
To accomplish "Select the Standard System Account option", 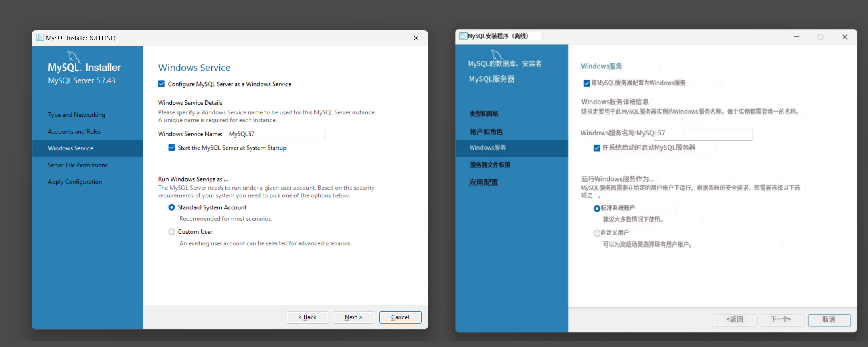I will [172, 207].
